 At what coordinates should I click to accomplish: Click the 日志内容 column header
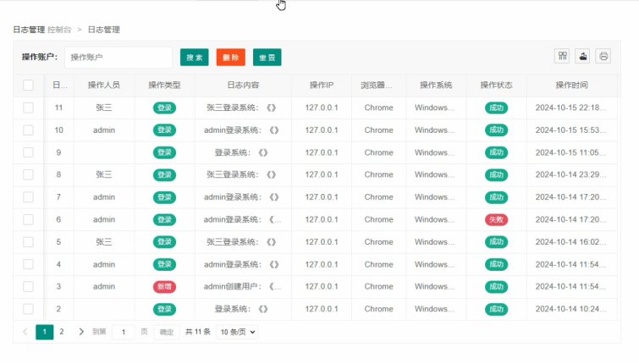(243, 85)
